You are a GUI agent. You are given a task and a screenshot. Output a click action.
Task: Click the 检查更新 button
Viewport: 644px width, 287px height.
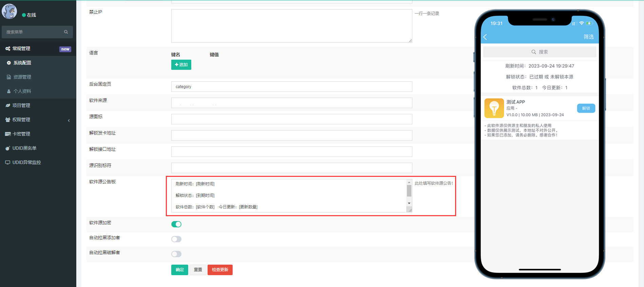tap(220, 270)
